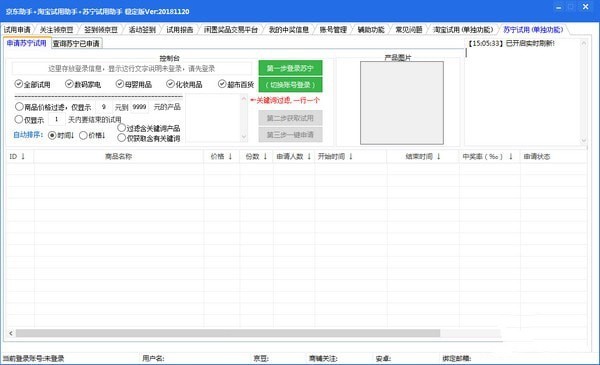Click the 当前登录账号:未登录 status text

pos(34,358)
